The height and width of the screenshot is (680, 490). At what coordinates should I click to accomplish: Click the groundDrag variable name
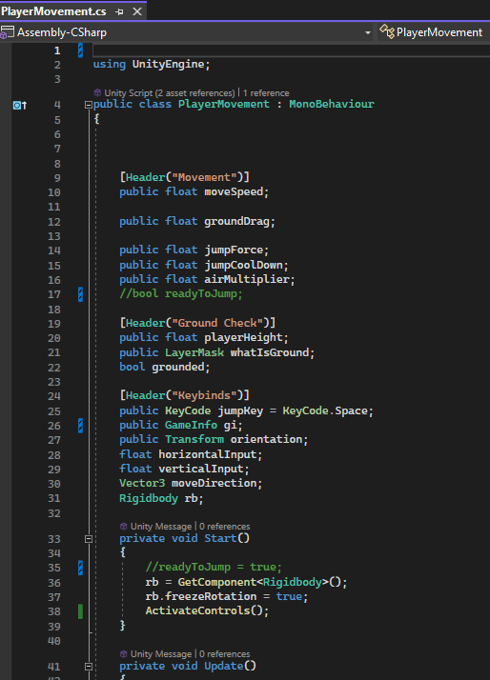[237, 222]
